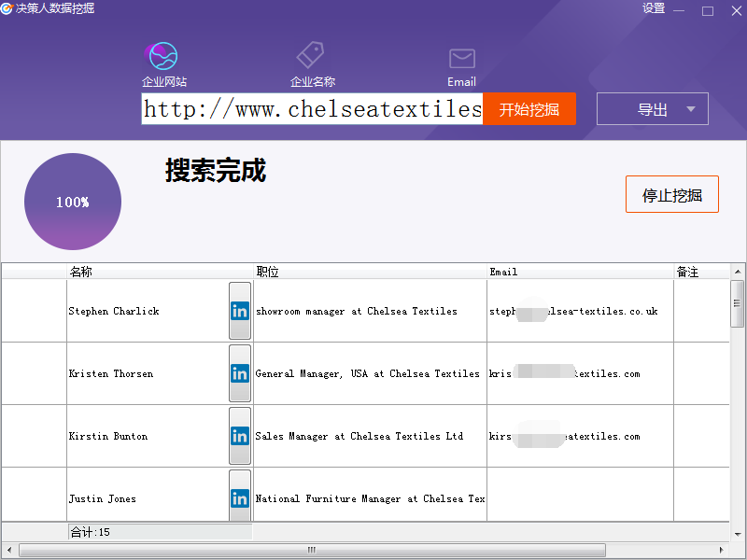Screen dimensions: 747x560
Task: Click the horizontal scrollbar thumb
Action: (x=312, y=550)
